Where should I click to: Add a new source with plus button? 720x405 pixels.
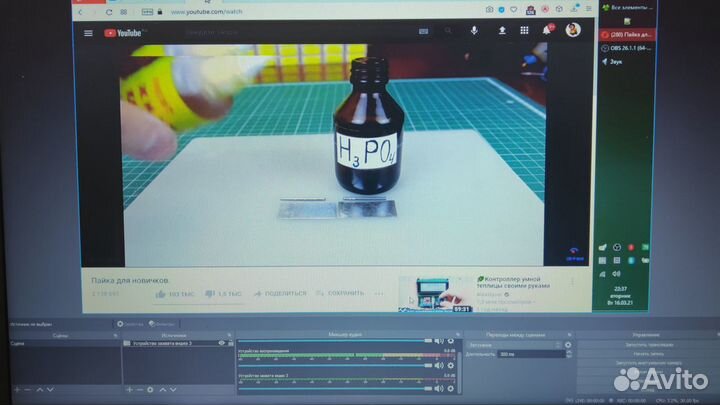click(129, 390)
